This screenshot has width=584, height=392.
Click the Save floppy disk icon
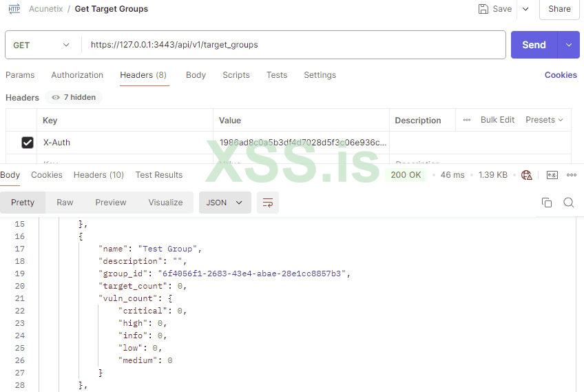pyautogui.click(x=483, y=9)
